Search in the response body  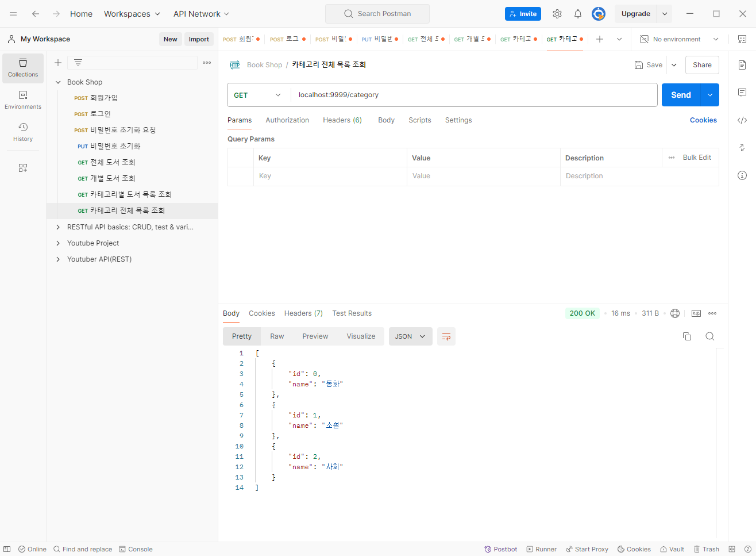[x=710, y=336]
